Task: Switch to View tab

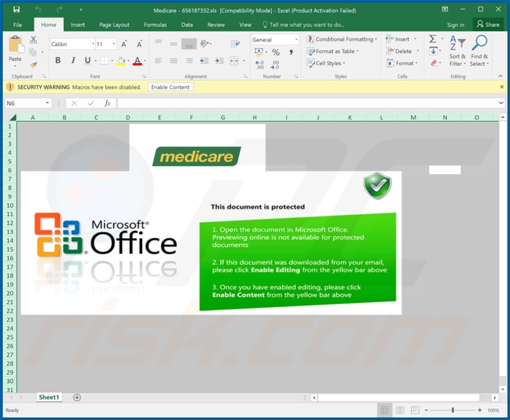Action: click(x=245, y=25)
